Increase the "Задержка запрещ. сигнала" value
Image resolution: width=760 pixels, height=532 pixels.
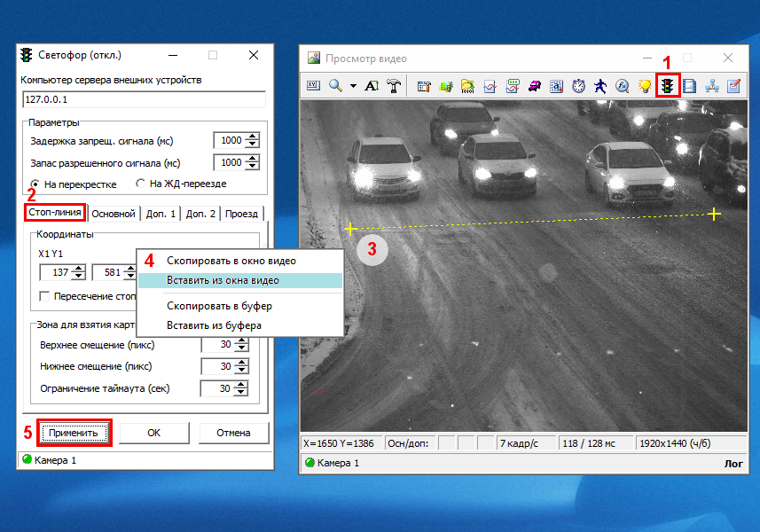click(253, 136)
